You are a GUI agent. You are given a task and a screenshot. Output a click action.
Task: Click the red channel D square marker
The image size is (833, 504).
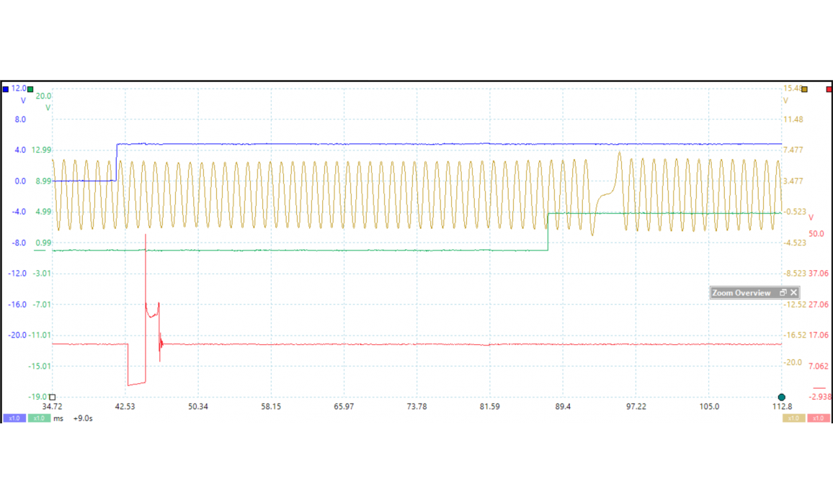click(x=829, y=89)
